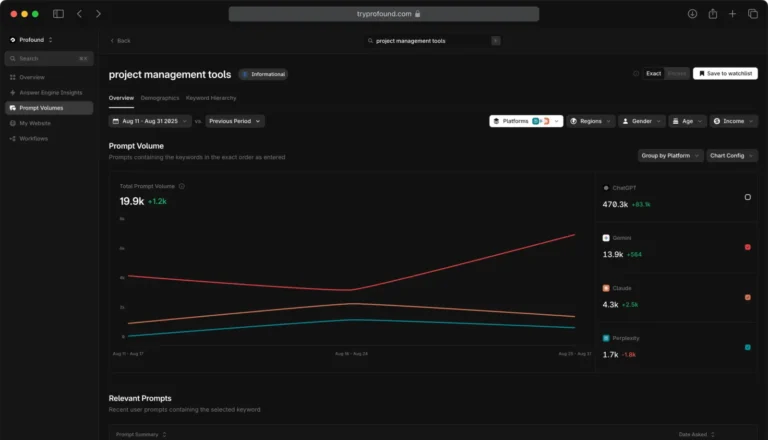This screenshot has height=440, width=768.
Task: Click the 13.9k Gemini value
Action: [613, 254]
